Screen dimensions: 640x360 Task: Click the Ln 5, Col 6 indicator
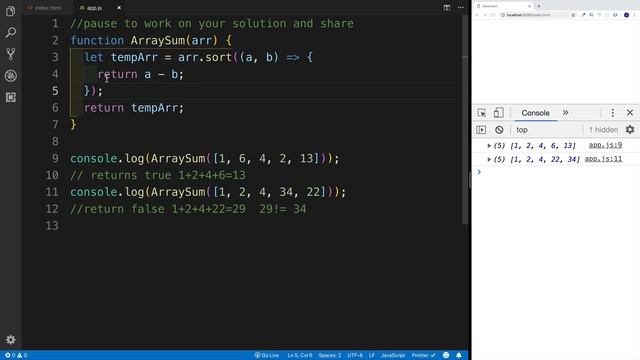(300, 355)
